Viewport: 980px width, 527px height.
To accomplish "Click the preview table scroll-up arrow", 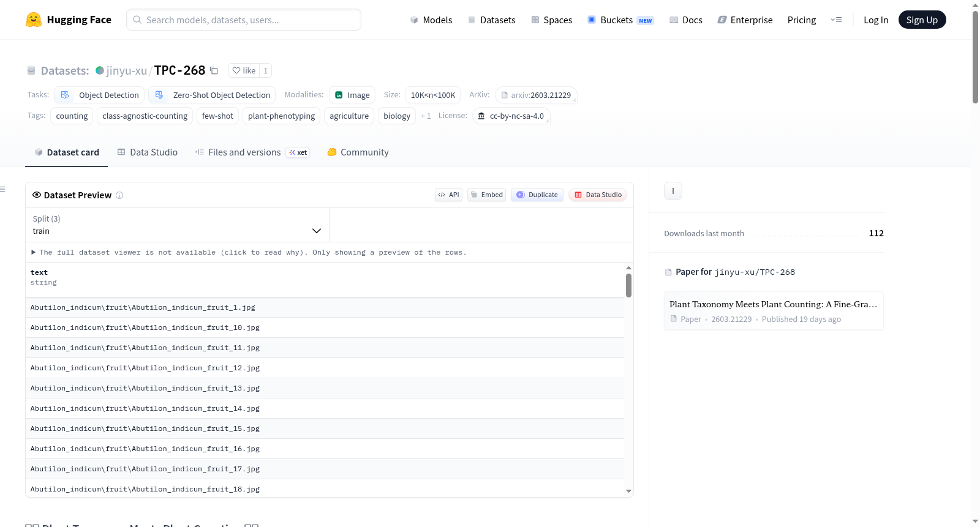I will (x=628, y=268).
